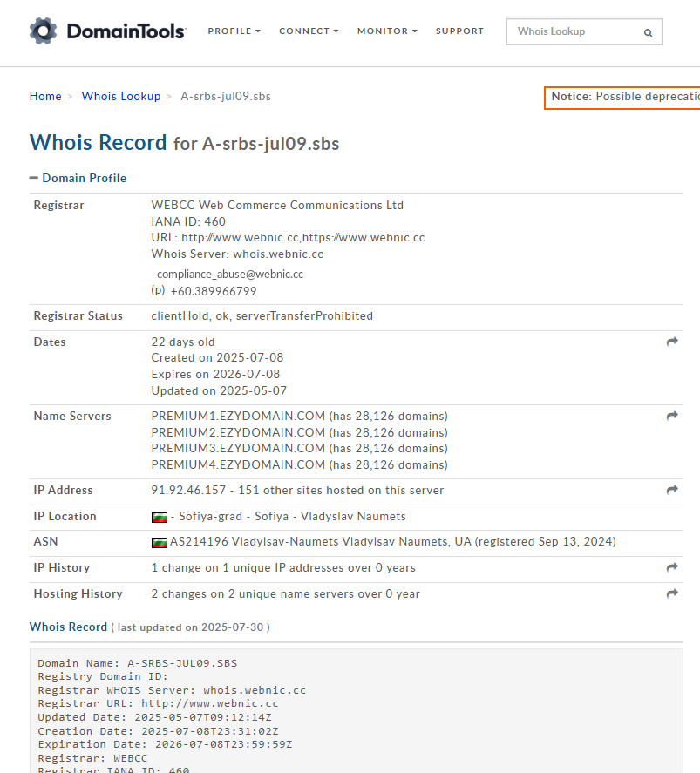Image resolution: width=700 pixels, height=773 pixels.
Task: Open the PROFILE dropdown menu
Action: 234,31
